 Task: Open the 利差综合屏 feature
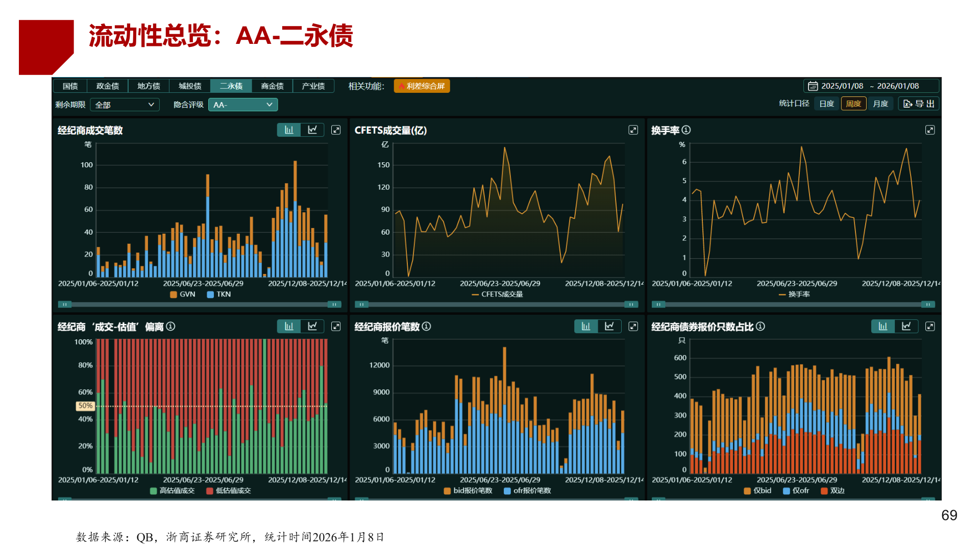pyautogui.click(x=422, y=86)
